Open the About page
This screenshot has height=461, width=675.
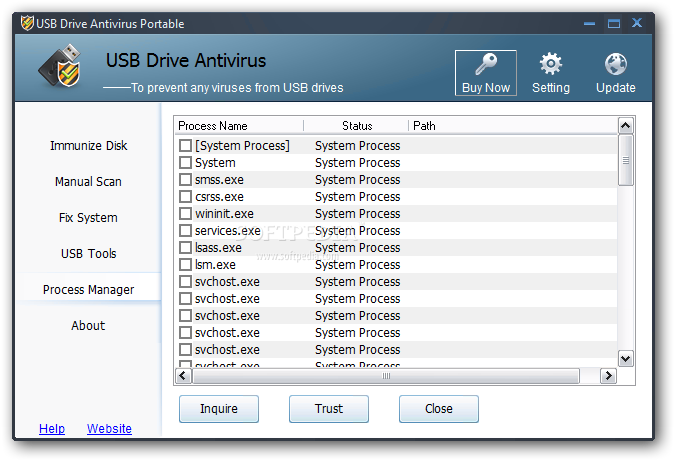[88, 325]
